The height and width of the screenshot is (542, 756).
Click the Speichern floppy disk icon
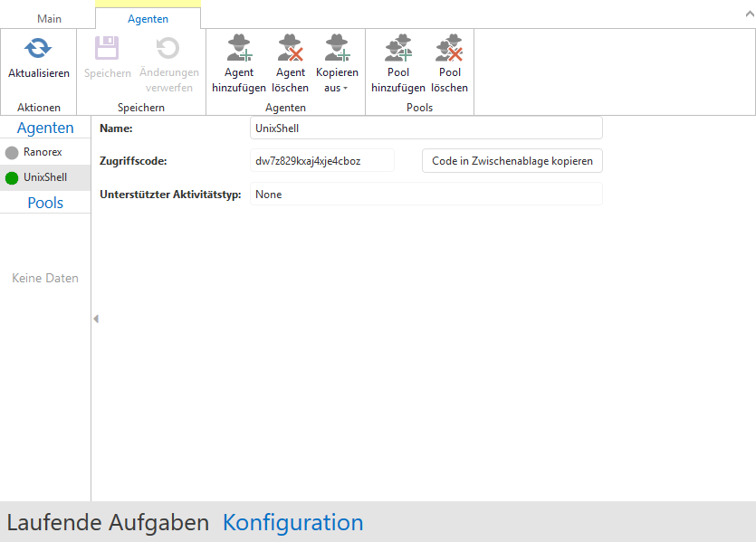tap(107, 49)
